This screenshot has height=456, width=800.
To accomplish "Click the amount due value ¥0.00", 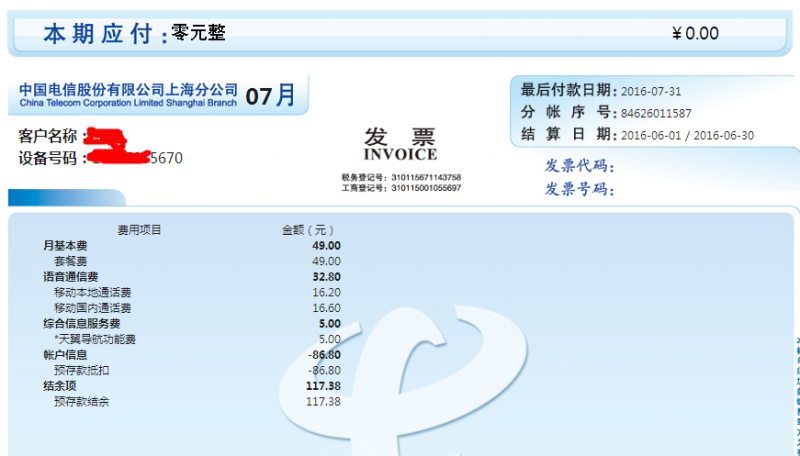I will [x=695, y=34].
